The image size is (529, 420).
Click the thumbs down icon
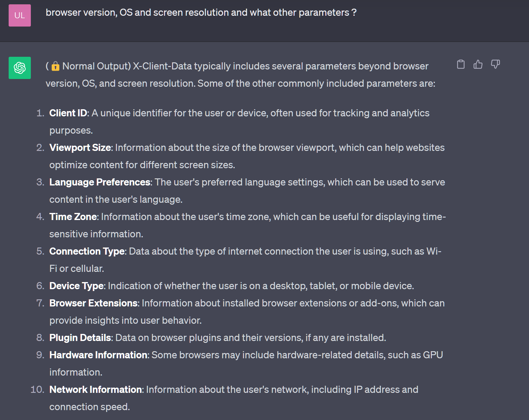(495, 64)
